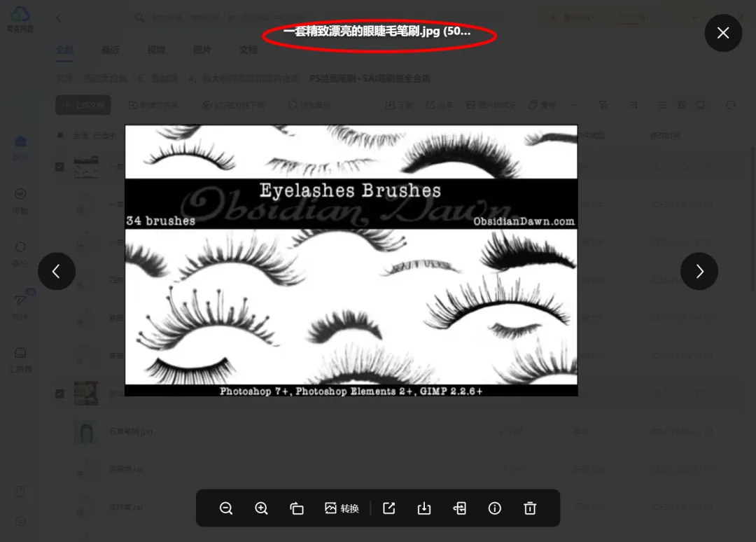The image size is (756, 542).
Task: Download the previewed image
Action: [424, 508]
